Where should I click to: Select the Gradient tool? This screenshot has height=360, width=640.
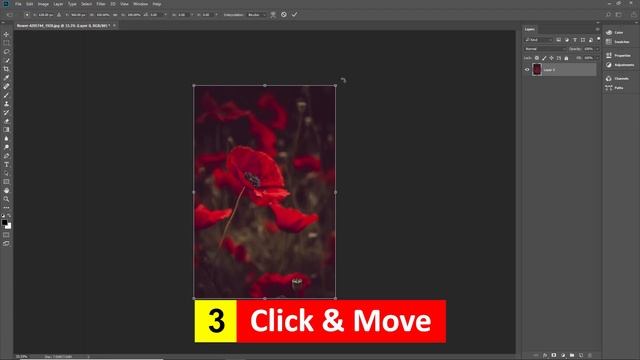6,129
